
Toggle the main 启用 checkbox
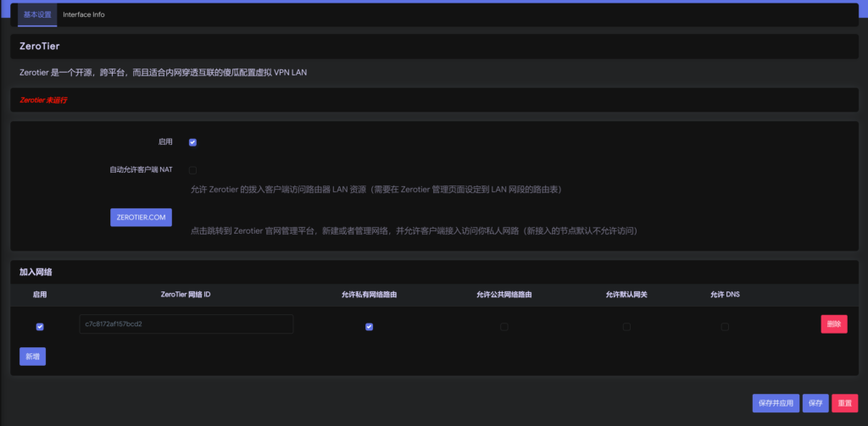[x=192, y=142]
